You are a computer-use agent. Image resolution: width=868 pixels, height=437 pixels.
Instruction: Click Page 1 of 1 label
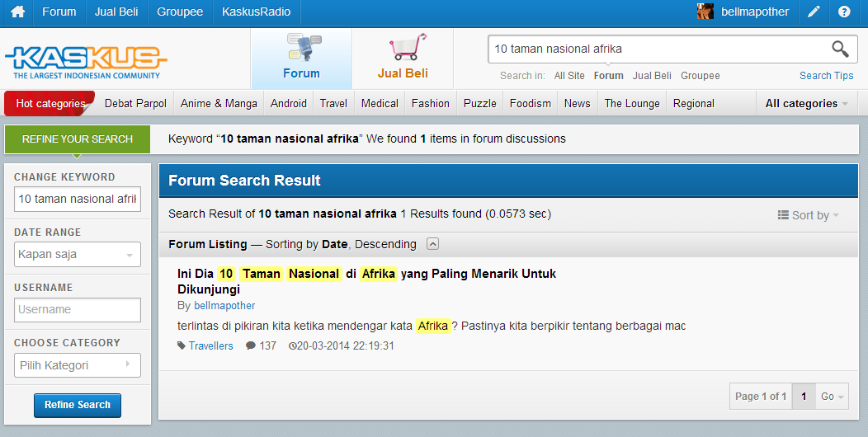click(x=761, y=396)
